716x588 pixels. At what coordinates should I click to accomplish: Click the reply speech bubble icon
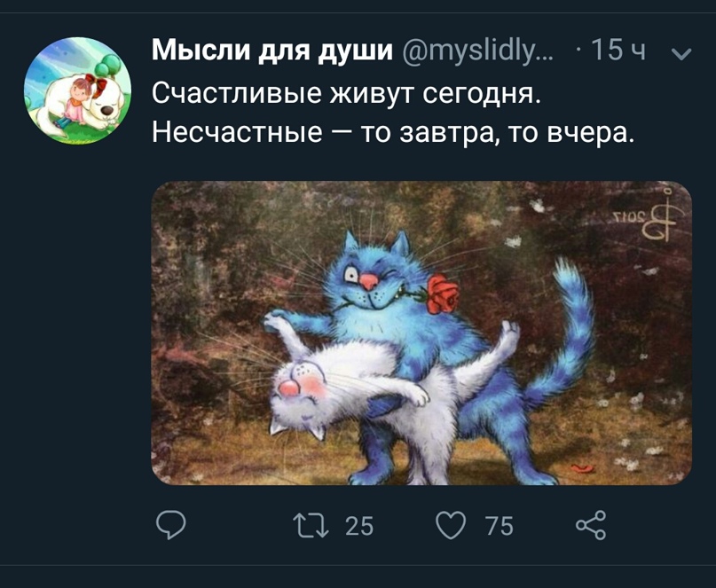click(170, 525)
